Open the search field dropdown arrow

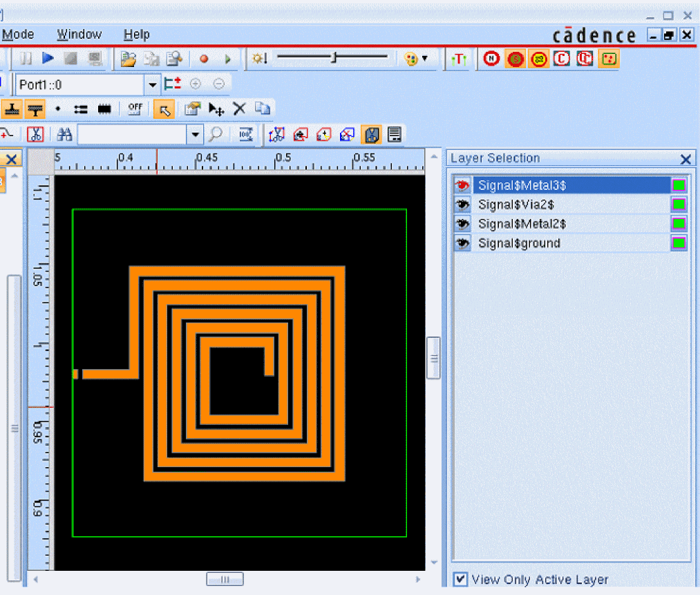click(x=195, y=134)
